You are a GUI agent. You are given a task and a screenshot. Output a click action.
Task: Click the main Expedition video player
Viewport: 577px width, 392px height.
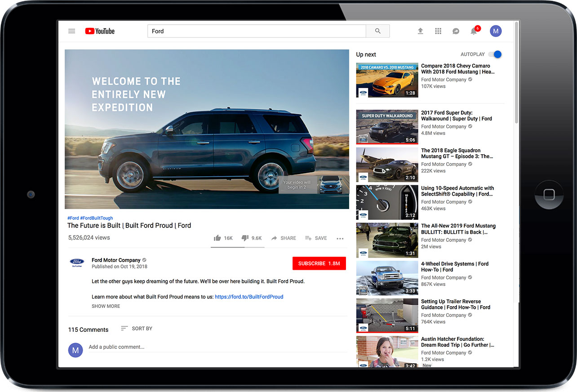[207, 129]
